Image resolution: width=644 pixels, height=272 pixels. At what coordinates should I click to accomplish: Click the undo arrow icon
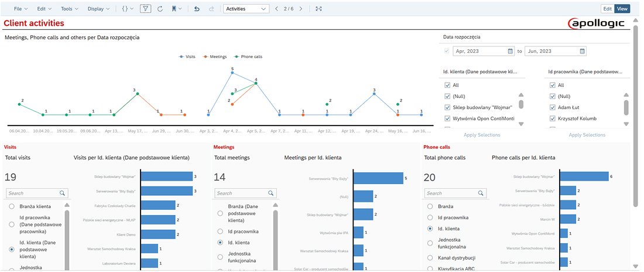coord(197,9)
